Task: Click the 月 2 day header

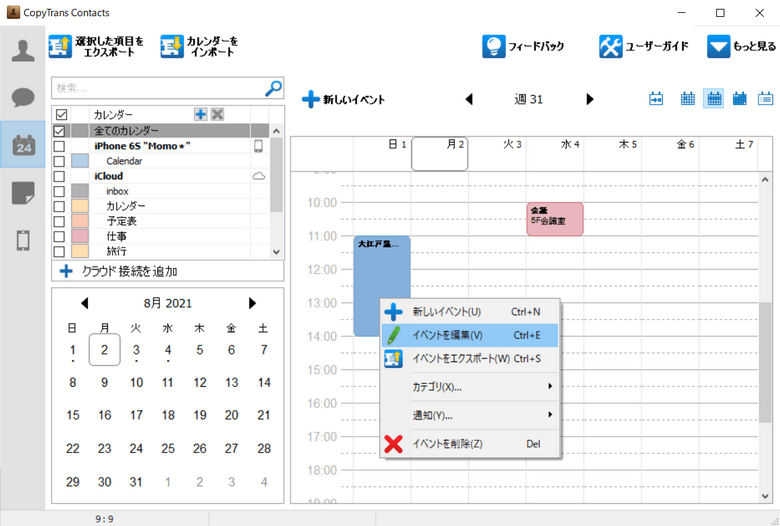Action: tap(440, 154)
